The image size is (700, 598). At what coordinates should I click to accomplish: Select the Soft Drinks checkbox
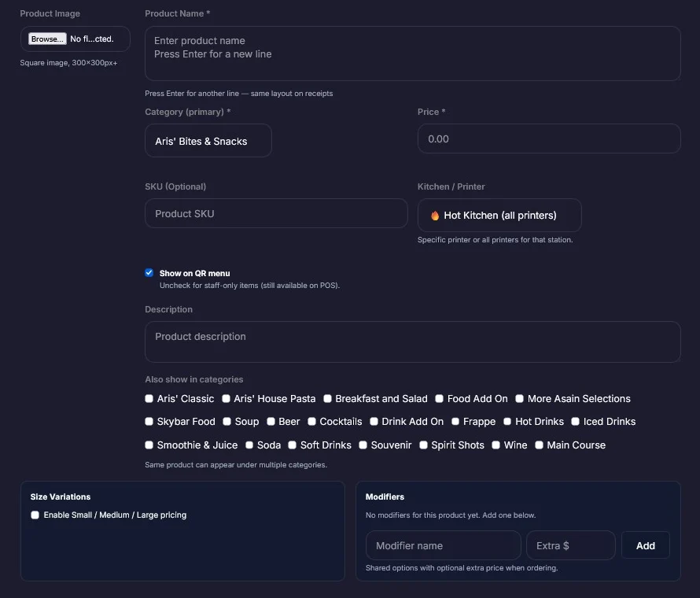292,445
